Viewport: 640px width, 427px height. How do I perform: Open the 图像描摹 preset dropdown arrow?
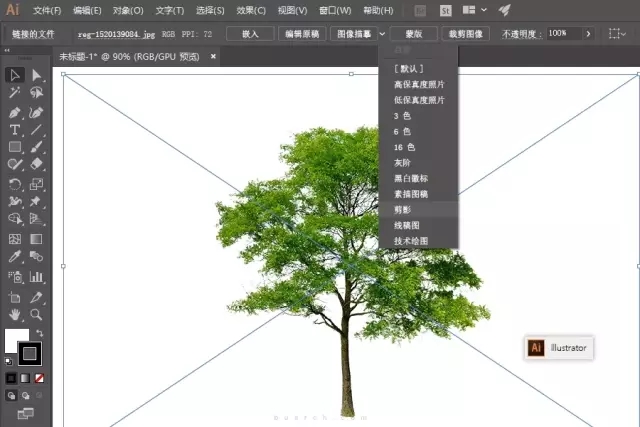click(x=383, y=34)
